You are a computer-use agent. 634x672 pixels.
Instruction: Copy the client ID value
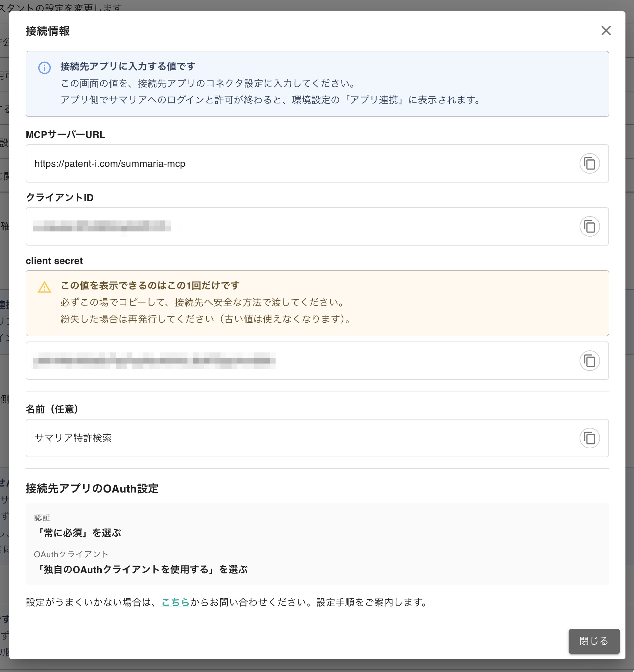coord(589,226)
